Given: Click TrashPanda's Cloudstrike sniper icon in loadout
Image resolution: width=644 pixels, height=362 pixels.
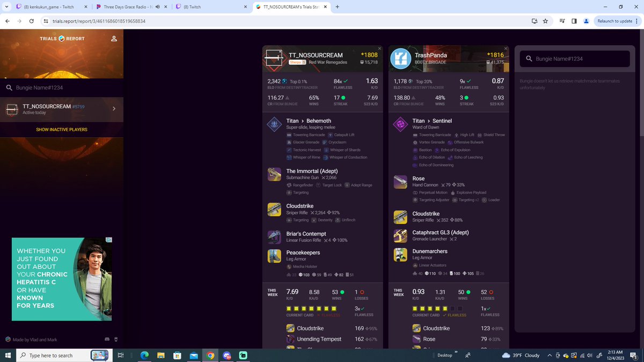Looking at the screenshot, I should pos(400,217).
